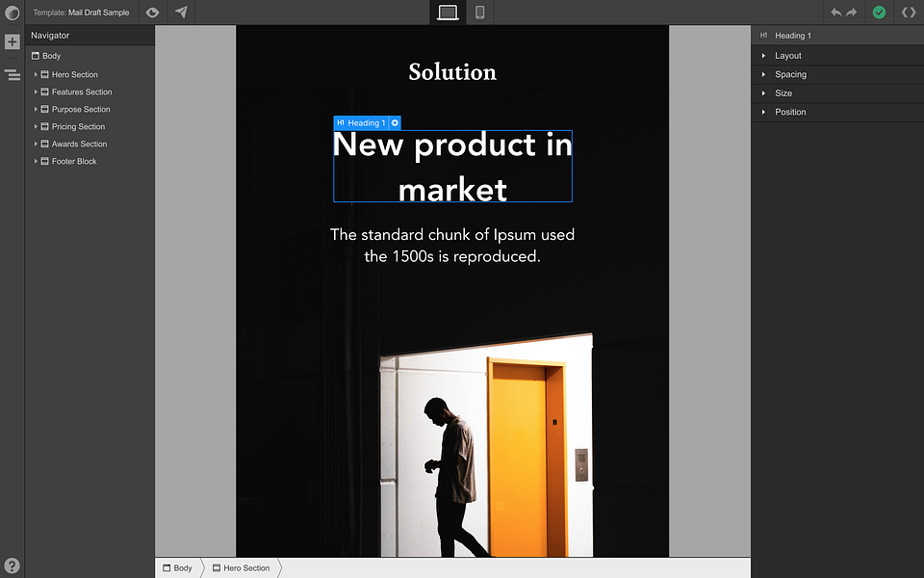Switch to mobile preview mode
This screenshot has height=578, width=924.
point(479,13)
